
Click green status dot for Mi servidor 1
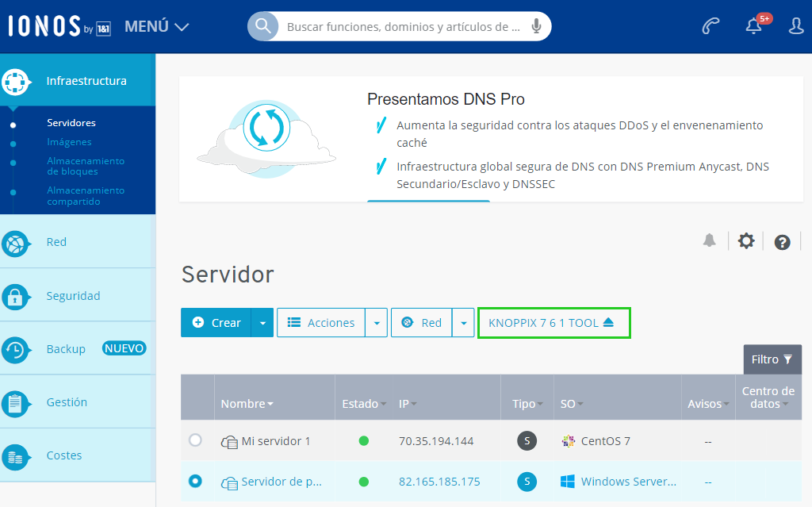363,441
